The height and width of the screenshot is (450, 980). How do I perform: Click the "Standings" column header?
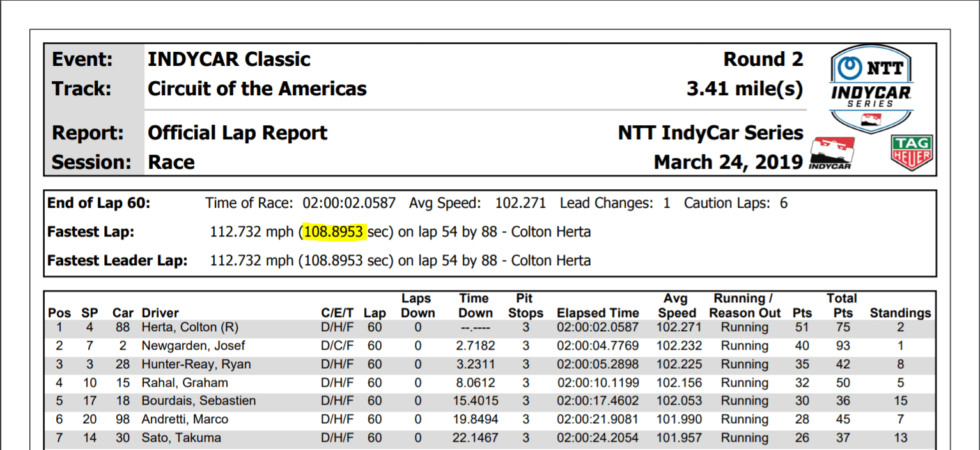coord(900,313)
